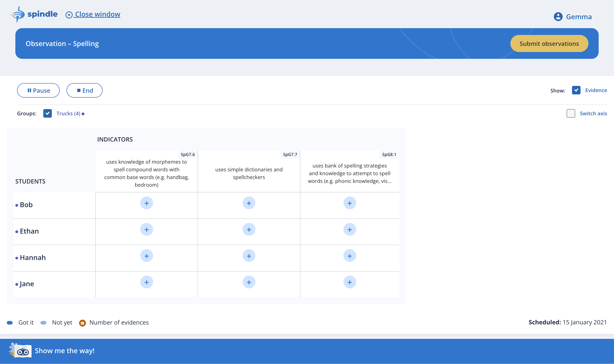Add observation for Hannah under SpG8.1

click(350, 256)
